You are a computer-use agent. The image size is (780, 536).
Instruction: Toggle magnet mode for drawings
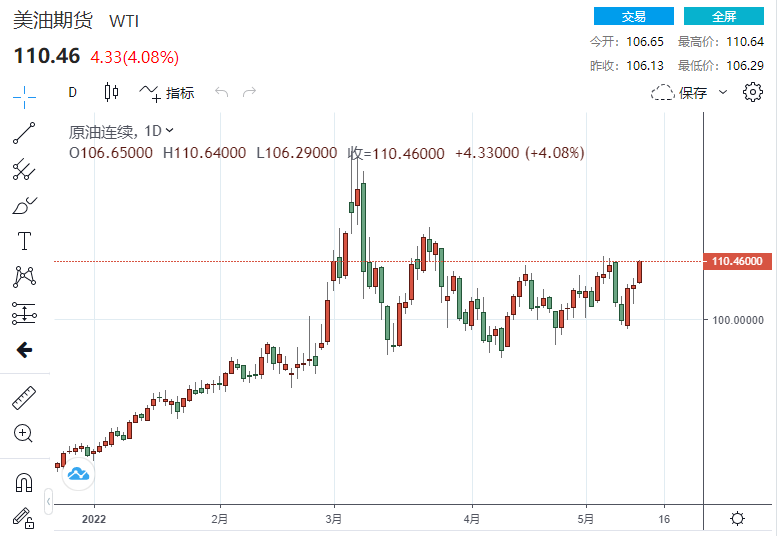(24, 483)
